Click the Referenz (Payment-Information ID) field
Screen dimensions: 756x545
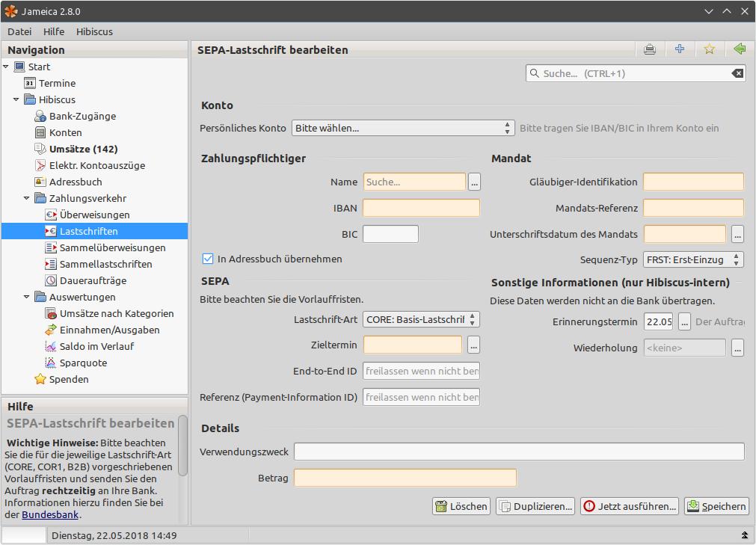(x=421, y=396)
